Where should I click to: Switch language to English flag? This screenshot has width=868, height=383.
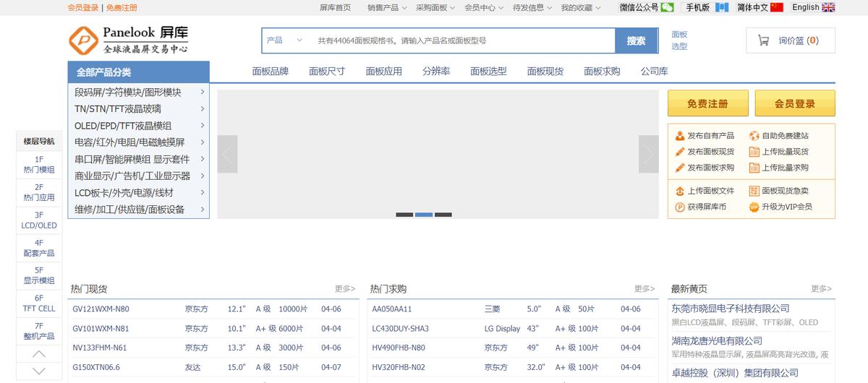click(828, 7)
